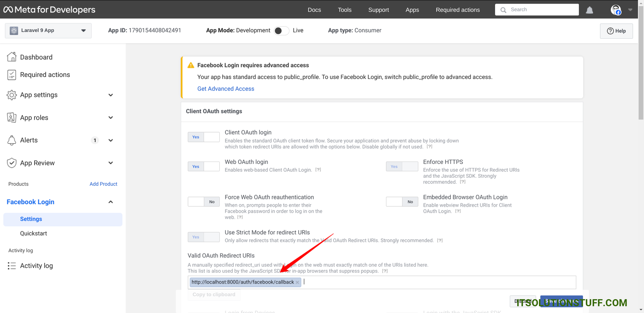Viewport: 644px width, 313px height.
Task: Toggle Client OAuth login off
Action: [203, 137]
